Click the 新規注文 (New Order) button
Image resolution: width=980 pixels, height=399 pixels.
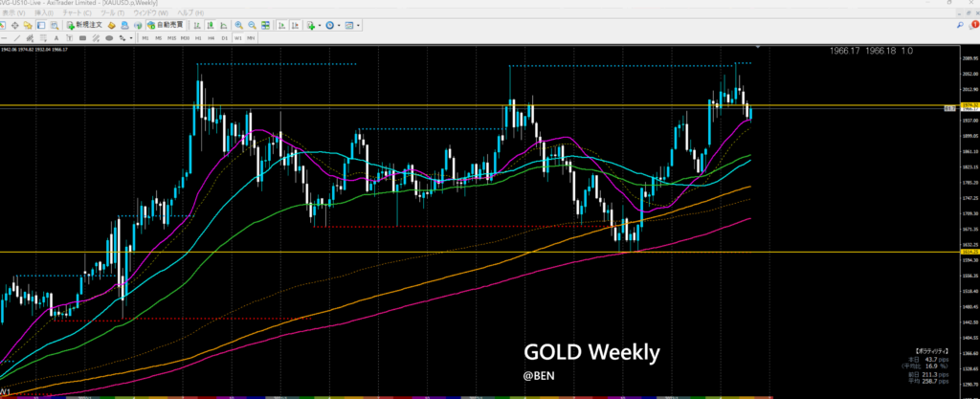point(87,25)
